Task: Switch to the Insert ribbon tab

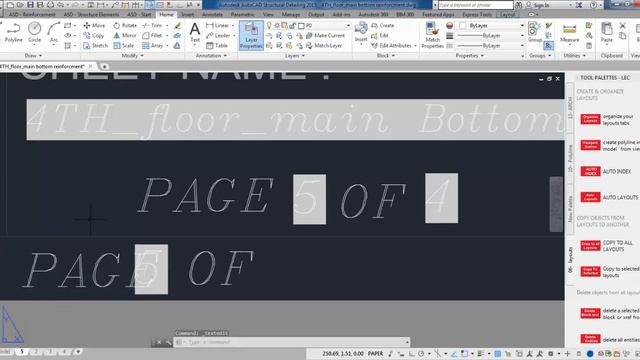Action: 187,14
